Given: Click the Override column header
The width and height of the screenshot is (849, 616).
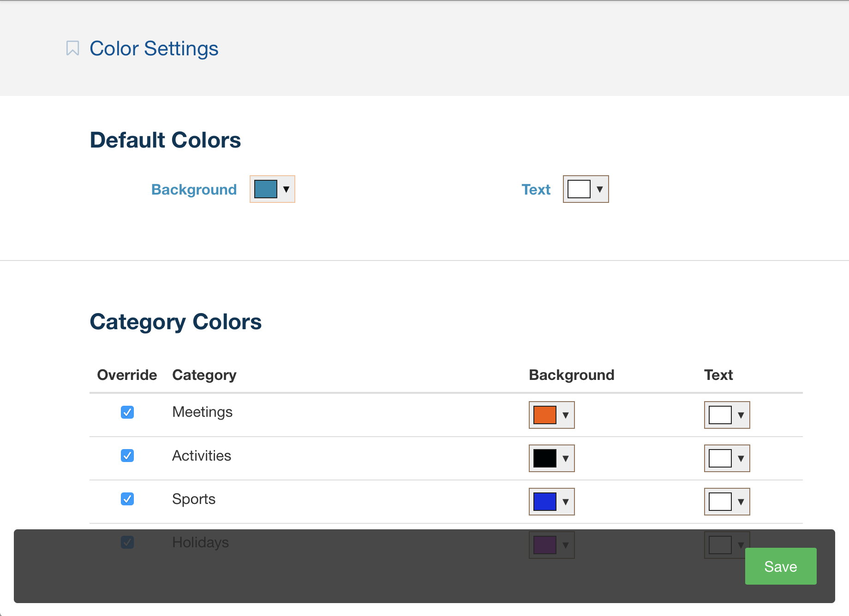Looking at the screenshot, I should pos(127,375).
